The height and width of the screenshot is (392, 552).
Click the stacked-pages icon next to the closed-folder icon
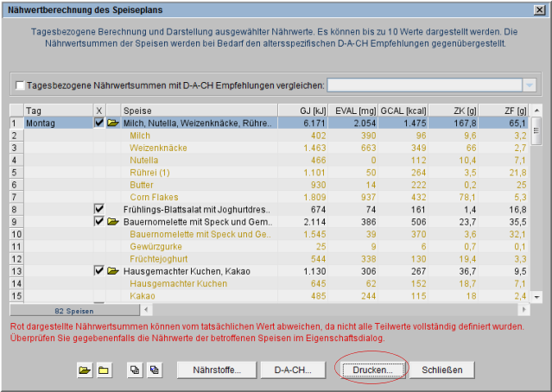(134, 370)
